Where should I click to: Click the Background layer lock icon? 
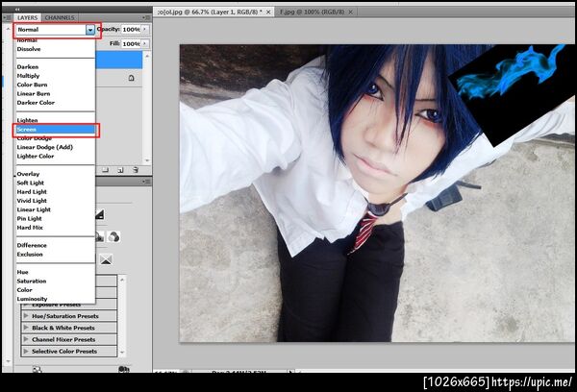point(132,78)
